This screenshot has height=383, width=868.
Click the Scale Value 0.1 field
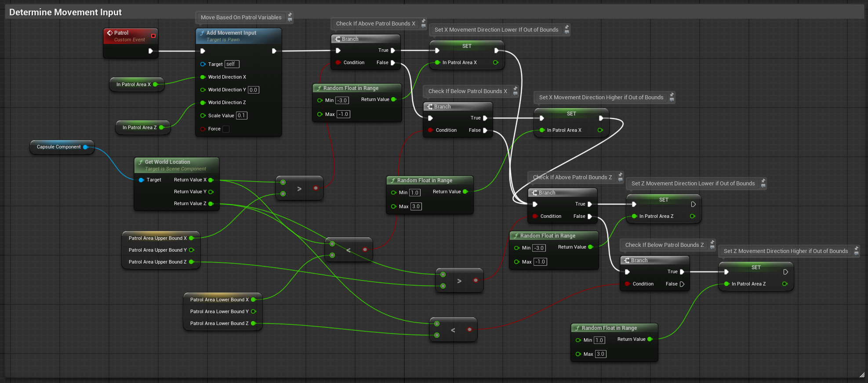242,116
